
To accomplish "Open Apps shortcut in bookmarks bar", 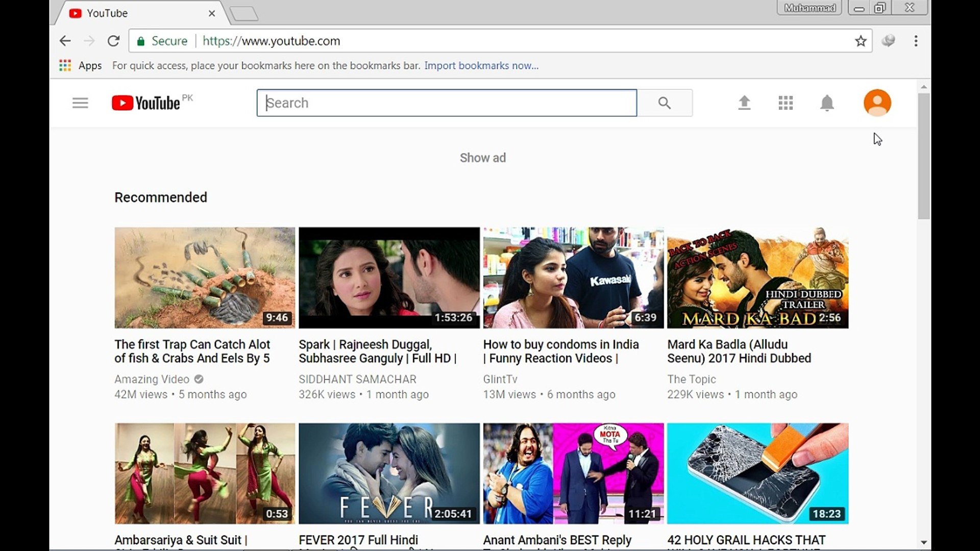I will (x=81, y=65).
